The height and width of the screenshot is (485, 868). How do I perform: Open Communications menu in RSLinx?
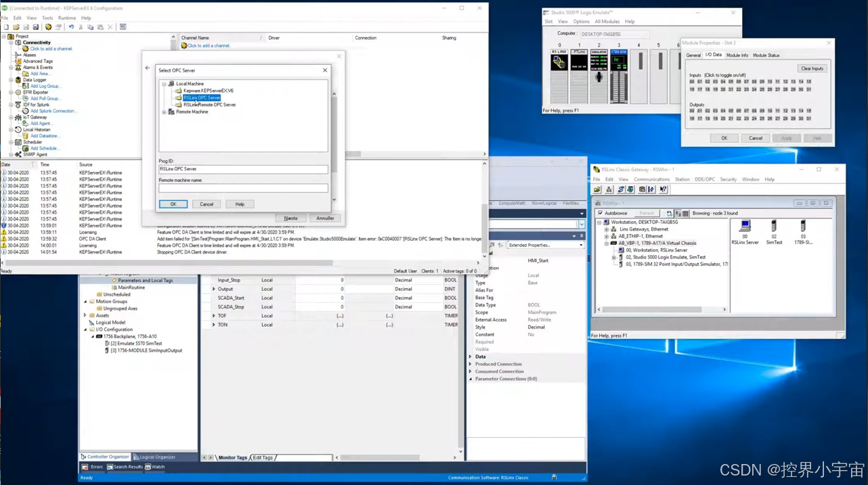tap(651, 179)
